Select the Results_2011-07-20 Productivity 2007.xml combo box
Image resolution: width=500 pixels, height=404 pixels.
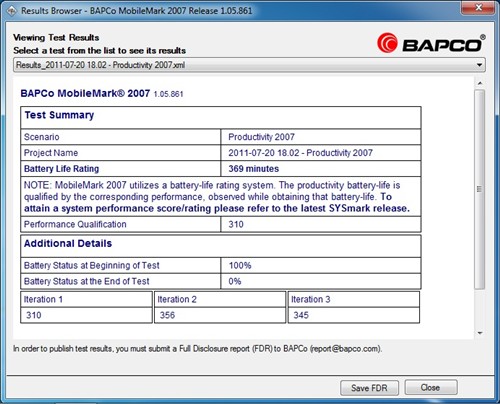pyautogui.click(x=249, y=65)
